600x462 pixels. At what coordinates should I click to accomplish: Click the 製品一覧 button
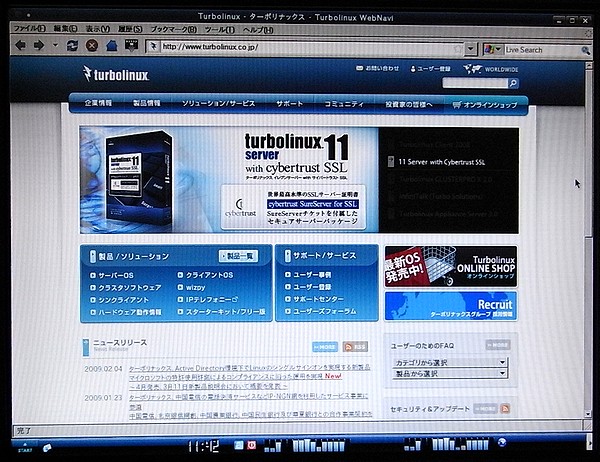tap(238, 256)
